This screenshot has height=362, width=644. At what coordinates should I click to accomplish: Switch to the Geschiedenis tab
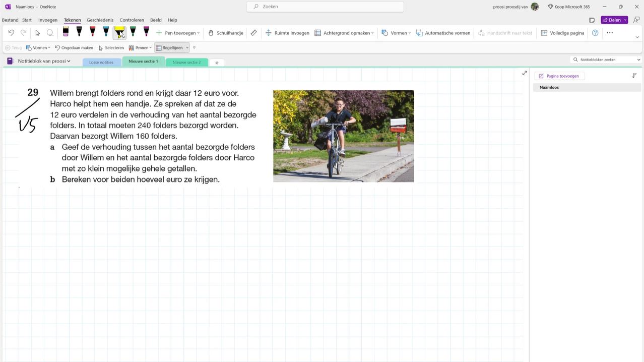coord(100,20)
